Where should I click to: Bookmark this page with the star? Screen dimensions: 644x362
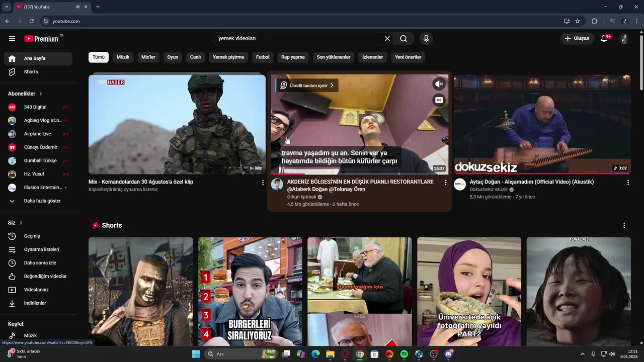tap(578, 21)
